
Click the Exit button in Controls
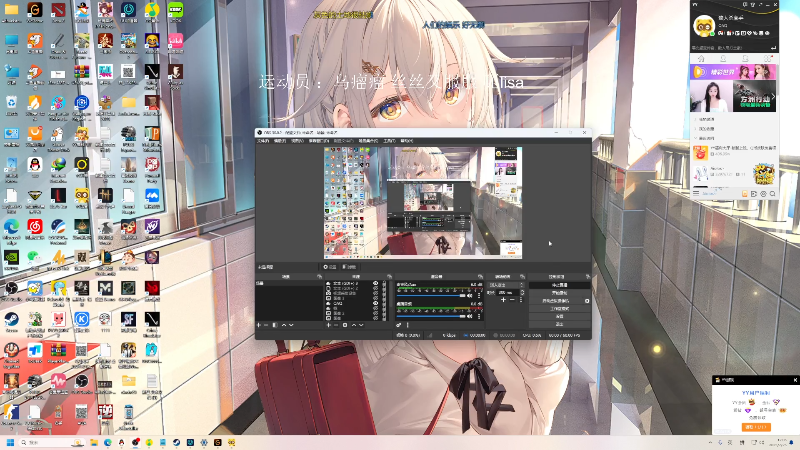pyautogui.click(x=560, y=324)
